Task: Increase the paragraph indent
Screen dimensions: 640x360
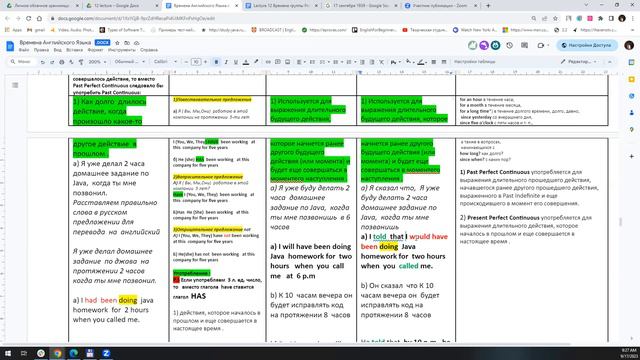Action: tap(372, 62)
